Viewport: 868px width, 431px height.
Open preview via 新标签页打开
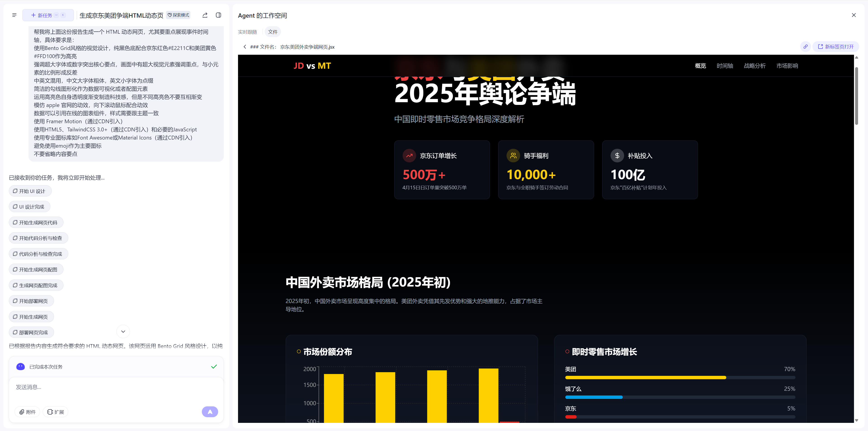coord(836,47)
